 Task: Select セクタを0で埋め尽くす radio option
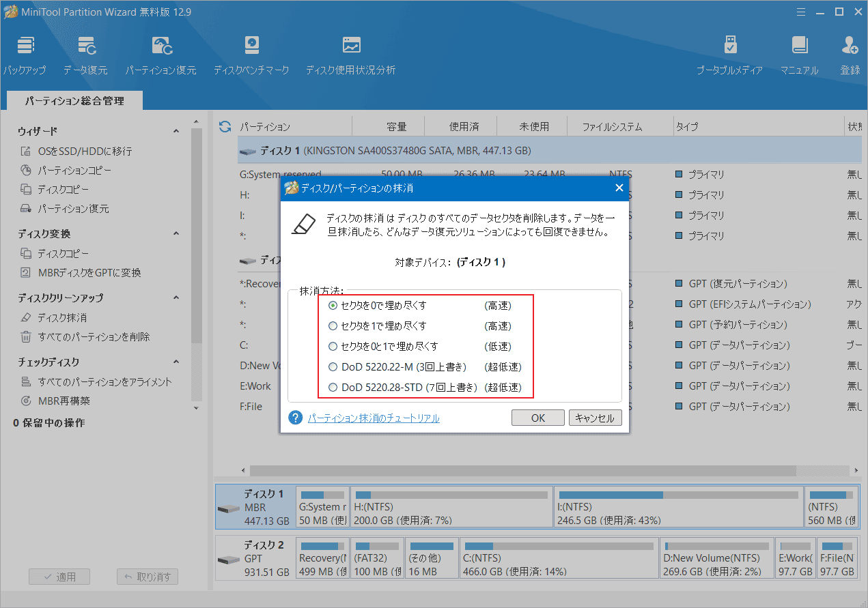tap(333, 306)
